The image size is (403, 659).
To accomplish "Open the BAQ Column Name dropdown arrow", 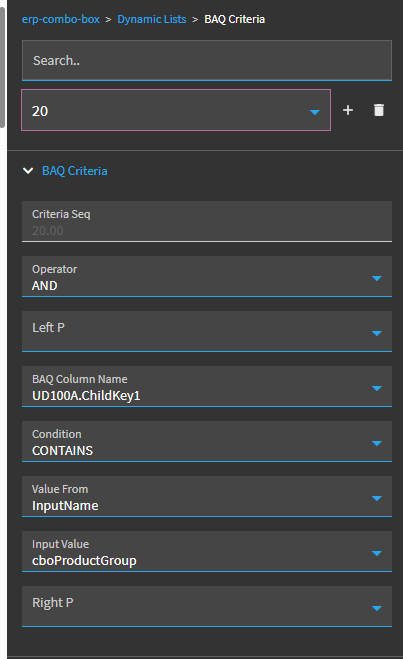I will 377,388.
